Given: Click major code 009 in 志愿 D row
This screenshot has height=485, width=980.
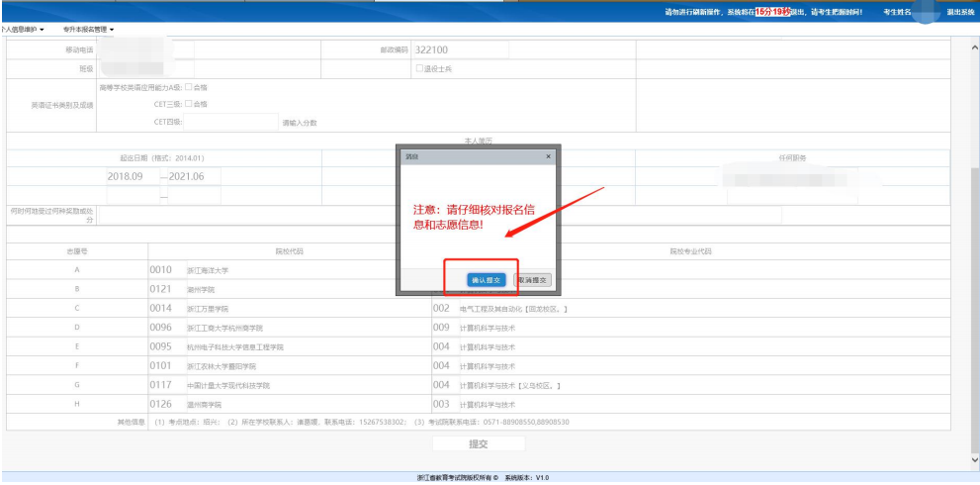Looking at the screenshot, I should click(441, 328).
